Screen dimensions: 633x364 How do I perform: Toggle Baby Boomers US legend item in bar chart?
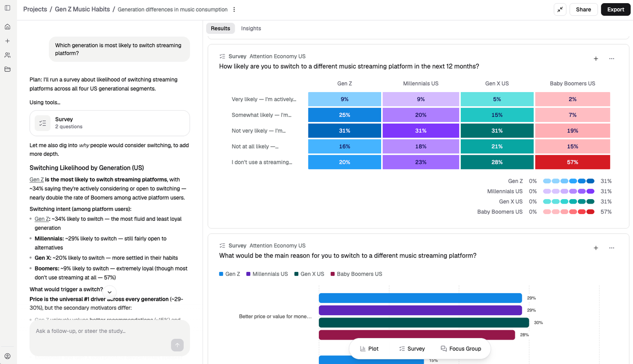[356, 274]
